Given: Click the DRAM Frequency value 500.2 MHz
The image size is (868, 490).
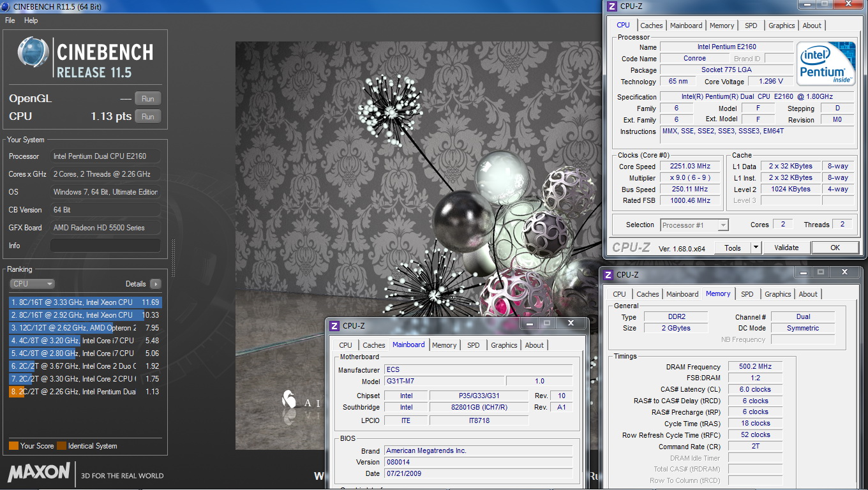Looking at the screenshot, I should (x=755, y=367).
